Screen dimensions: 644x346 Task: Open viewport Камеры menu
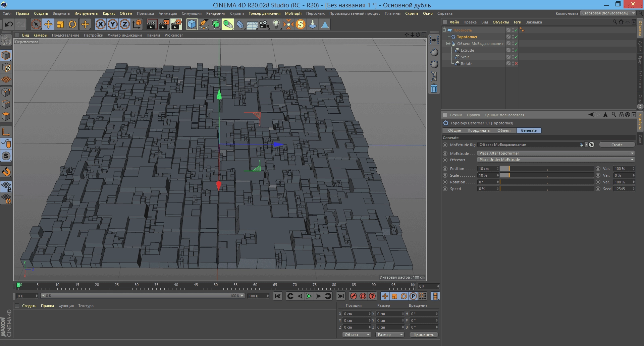[x=40, y=35]
